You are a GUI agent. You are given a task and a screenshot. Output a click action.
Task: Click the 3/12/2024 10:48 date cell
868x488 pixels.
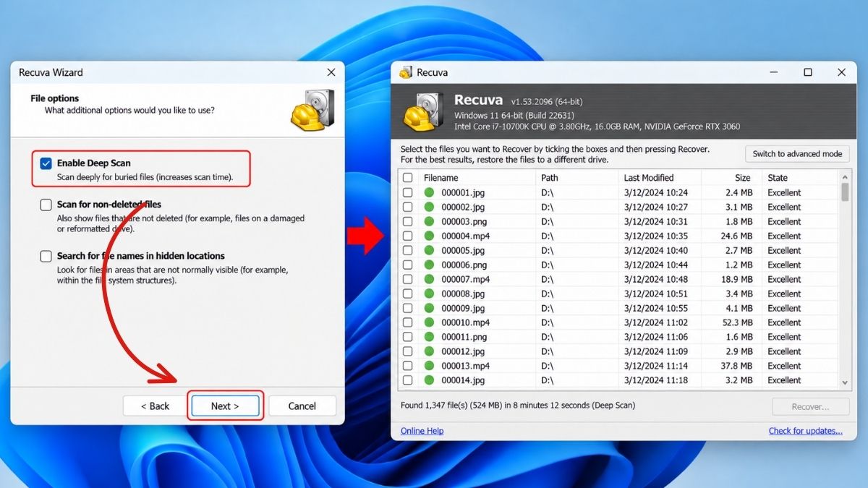656,279
